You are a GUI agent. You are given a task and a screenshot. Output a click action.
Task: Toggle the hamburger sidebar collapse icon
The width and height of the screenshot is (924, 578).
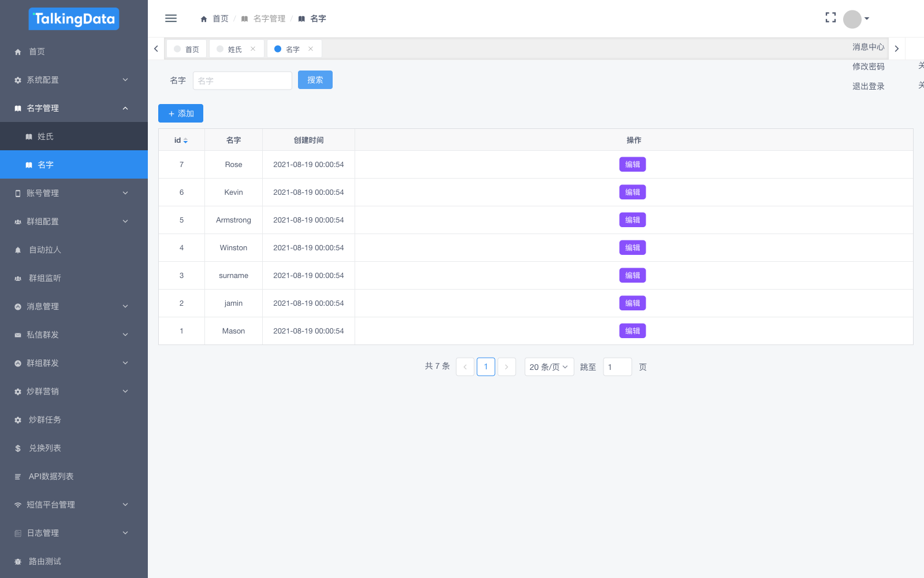point(171,18)
